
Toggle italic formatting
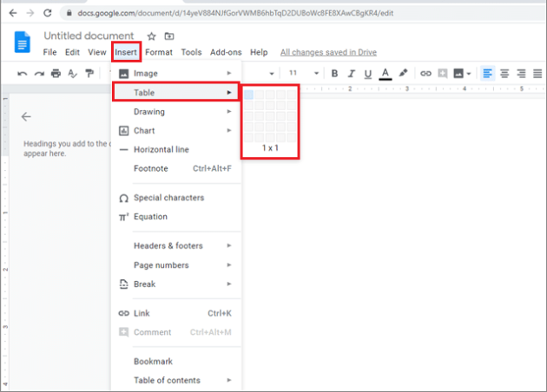pyautogui.click(x=352, y=74)
